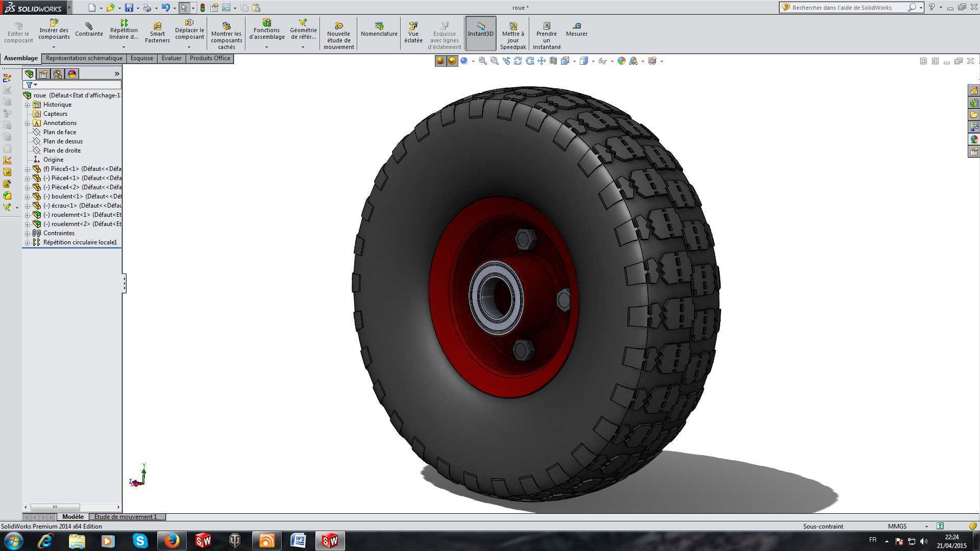Open the Smart Fasteners tool
The height and width of the screenshot is (551, 980).
157,32
